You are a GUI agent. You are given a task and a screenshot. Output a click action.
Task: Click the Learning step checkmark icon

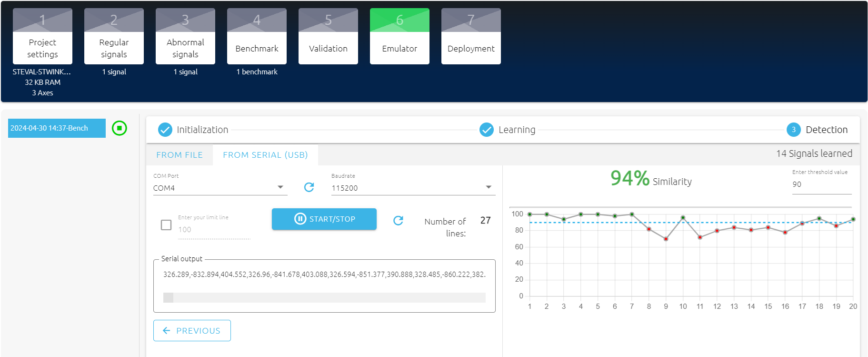[486, 130]
